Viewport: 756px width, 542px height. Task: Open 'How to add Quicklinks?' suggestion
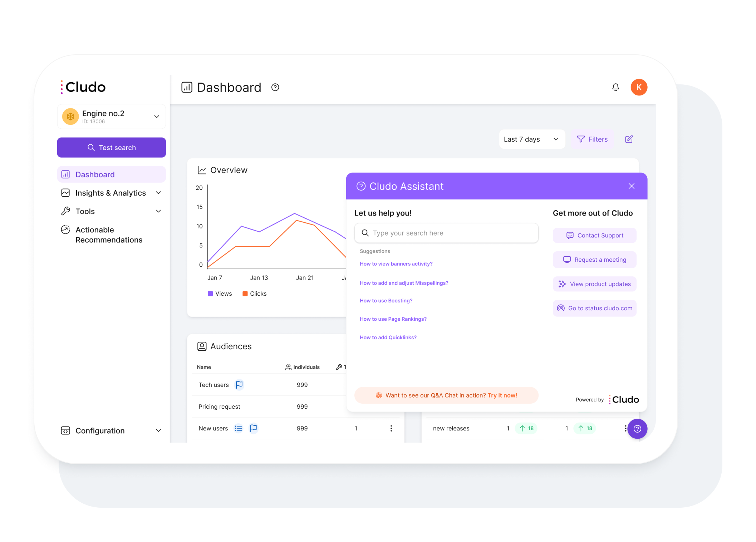point(388,337)
